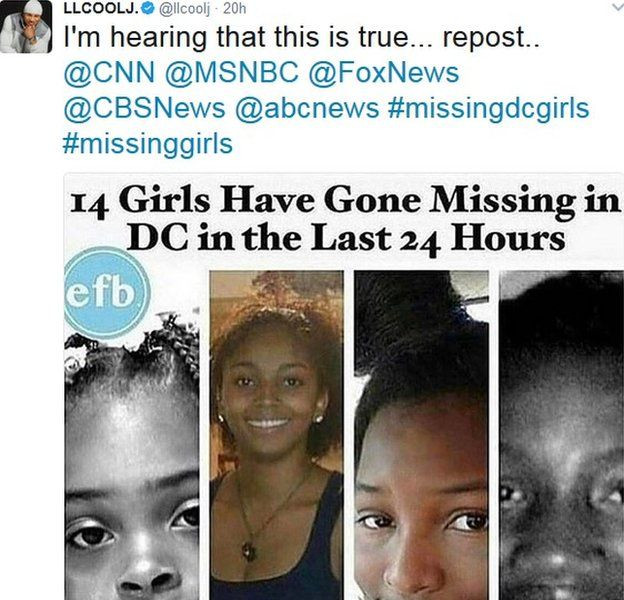Click the @FoxNews mention
624x600 pixels.
point(384,73)
